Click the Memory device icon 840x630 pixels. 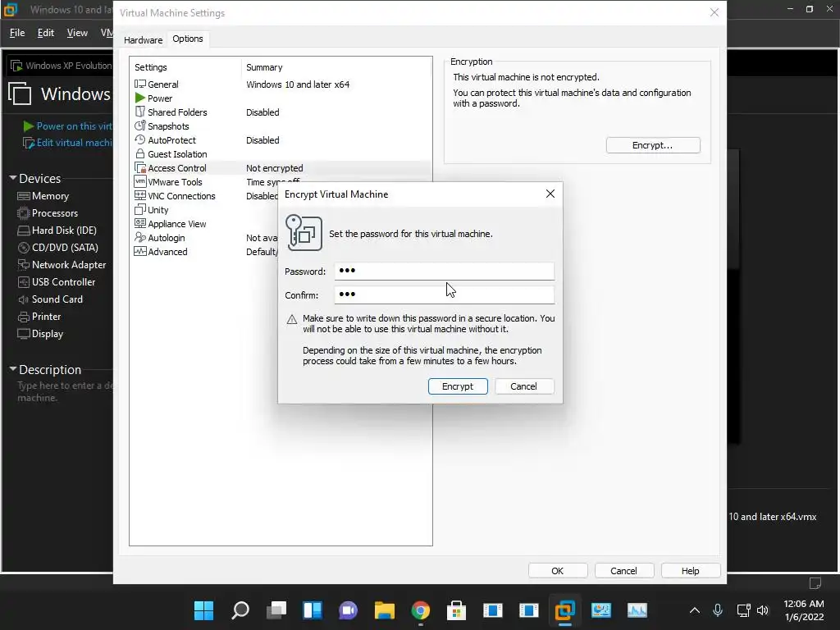tap(24, 196)
